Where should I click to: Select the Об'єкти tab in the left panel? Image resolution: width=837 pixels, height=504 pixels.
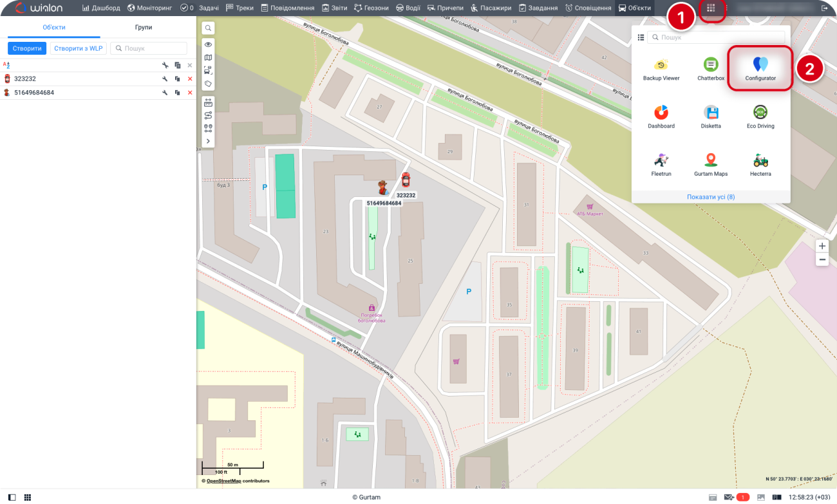[x=54, y=28]
